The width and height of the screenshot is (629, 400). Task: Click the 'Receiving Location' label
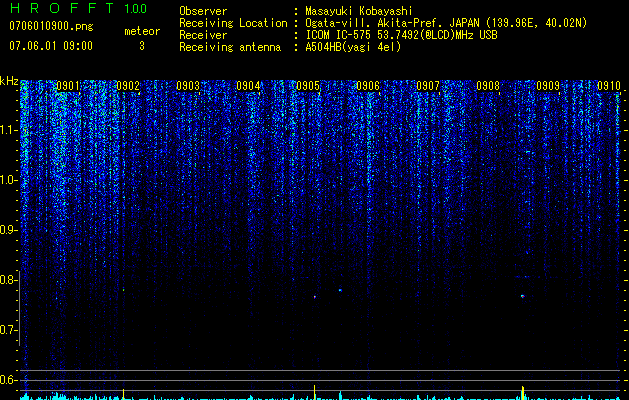[233, 23]
